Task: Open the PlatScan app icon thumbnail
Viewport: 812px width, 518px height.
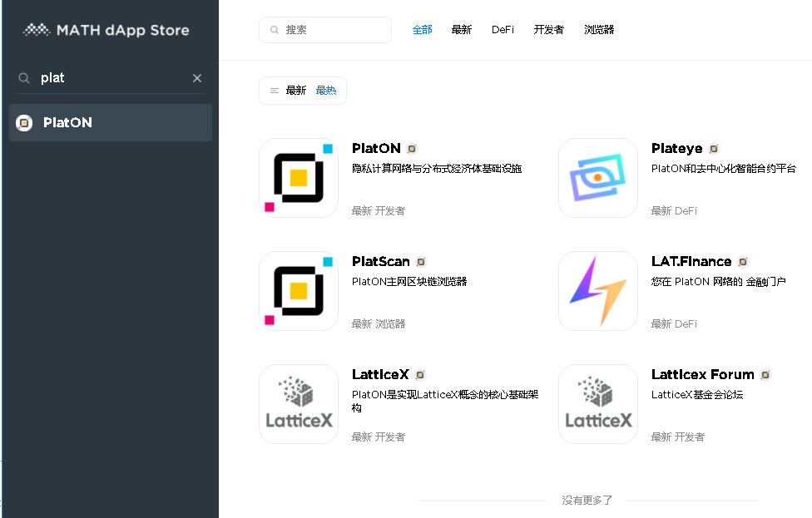Action: tap(299, 291)
